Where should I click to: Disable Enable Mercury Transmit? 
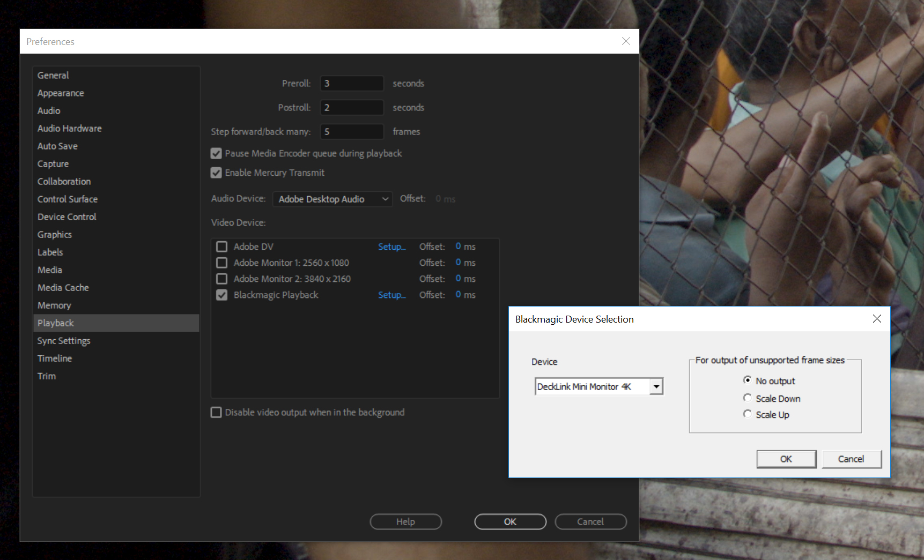coord(216,173)
